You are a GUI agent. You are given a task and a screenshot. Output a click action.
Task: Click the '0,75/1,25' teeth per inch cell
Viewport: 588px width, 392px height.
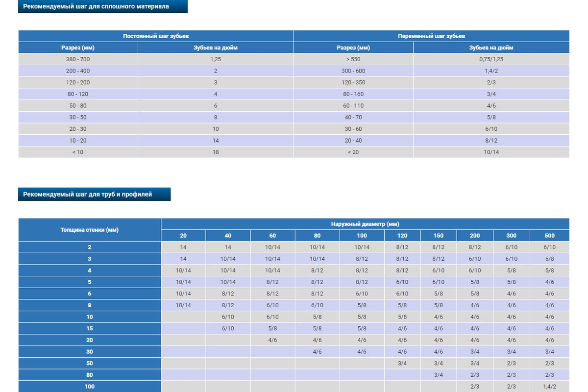(491, 59)
